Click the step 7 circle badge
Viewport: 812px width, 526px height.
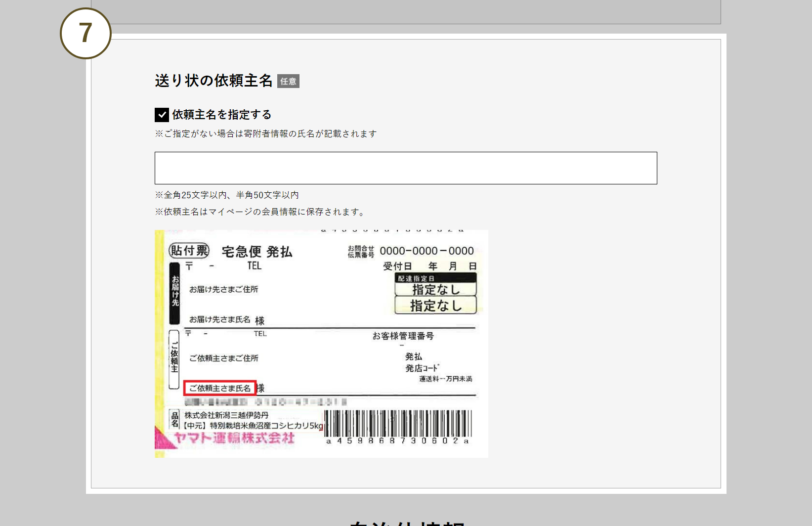click(x=85, y=33)
